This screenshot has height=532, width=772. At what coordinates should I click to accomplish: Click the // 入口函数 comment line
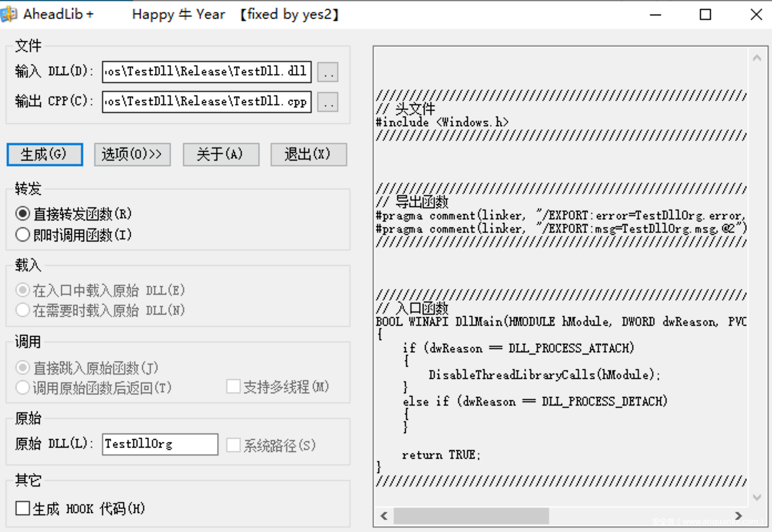pyautogui.click(x=412, y=308)
